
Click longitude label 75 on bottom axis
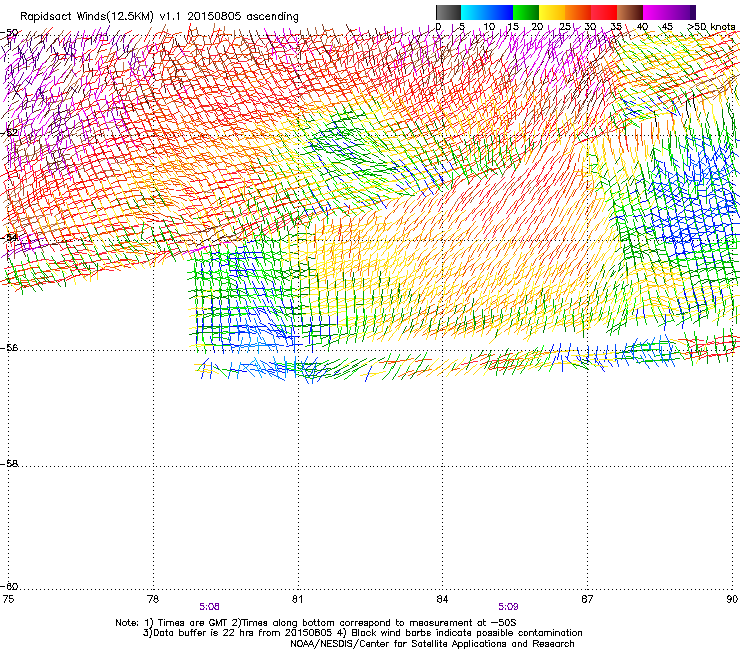[8, 599]
